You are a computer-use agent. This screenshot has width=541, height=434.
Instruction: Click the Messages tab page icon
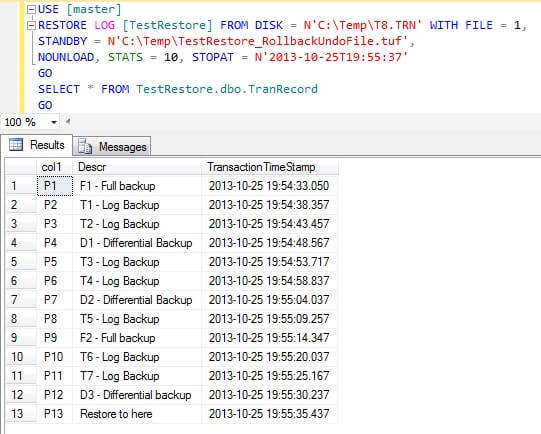tap(85, 146)
